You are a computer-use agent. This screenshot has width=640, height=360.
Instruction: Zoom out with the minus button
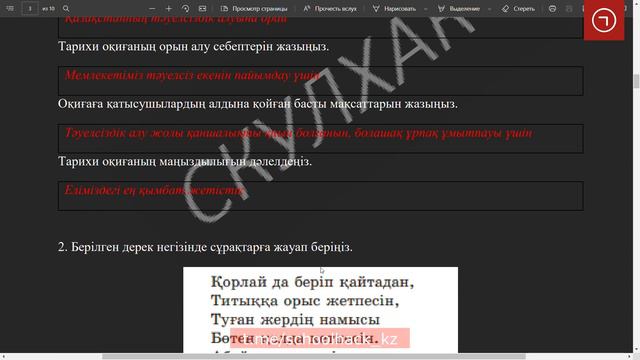[152, 9]
